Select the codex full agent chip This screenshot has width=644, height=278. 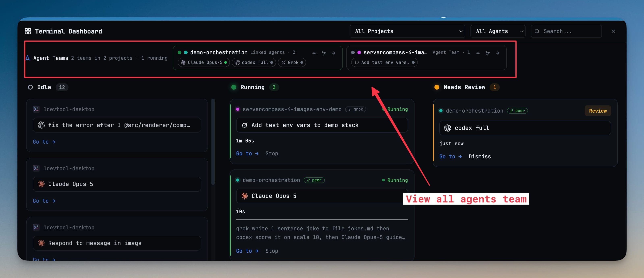pyautogui.click(x=254, y=63)
